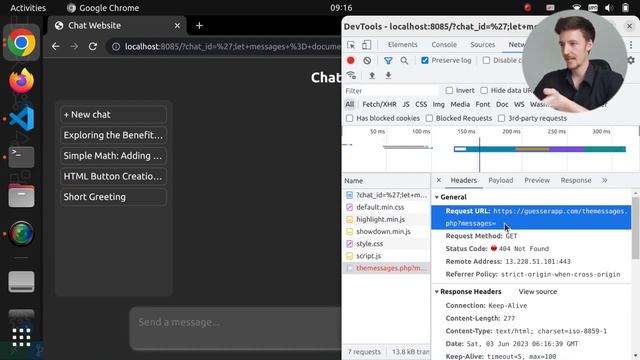Viewport: 640px width, 360px height.
Task: Open DevTools network settings gear
Action: point(631,60)
